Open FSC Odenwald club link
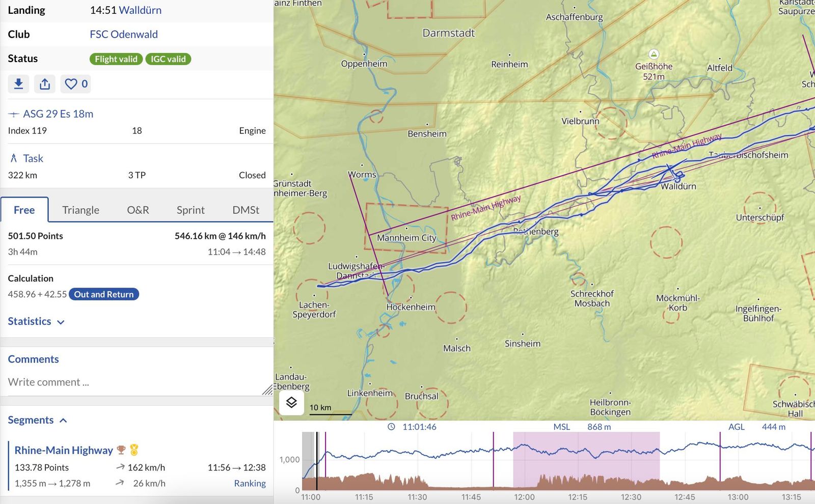 tap(124, 34)
